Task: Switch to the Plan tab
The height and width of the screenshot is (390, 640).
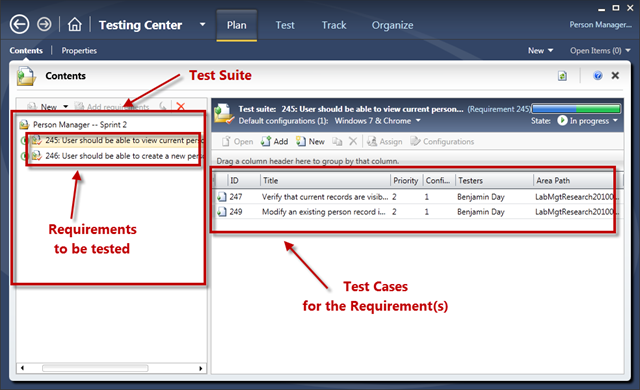Action: 237,25
